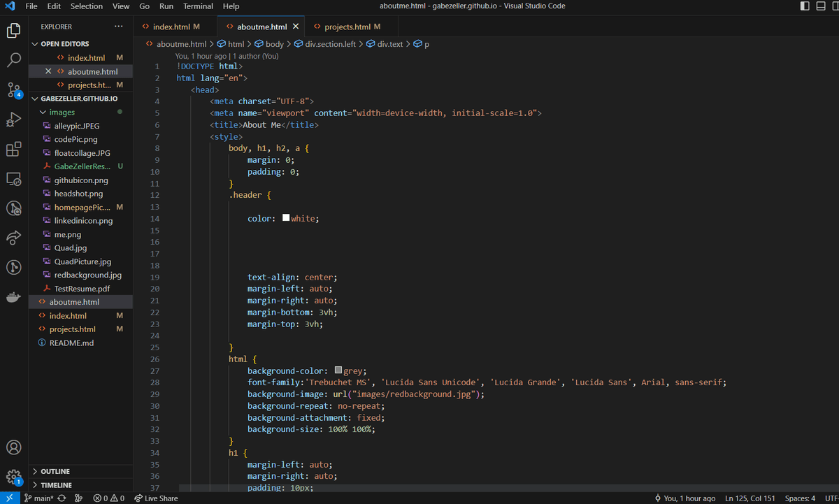Toggle the bottom panel layout button
839x504 pixels.
pos(820,6)
